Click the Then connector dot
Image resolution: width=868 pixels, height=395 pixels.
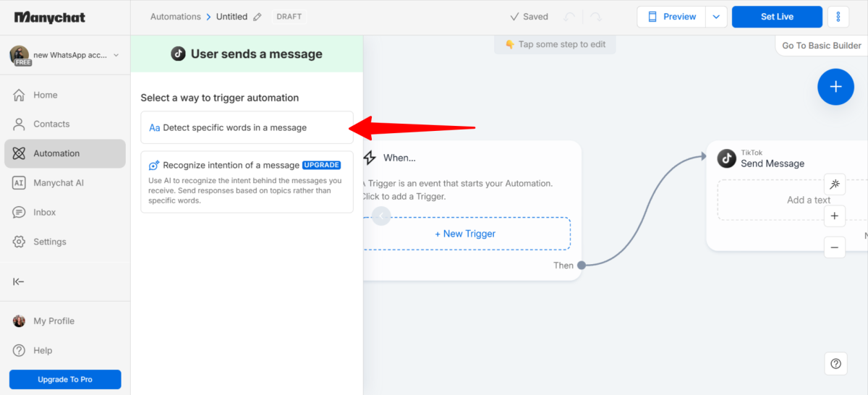coord(582,266)
